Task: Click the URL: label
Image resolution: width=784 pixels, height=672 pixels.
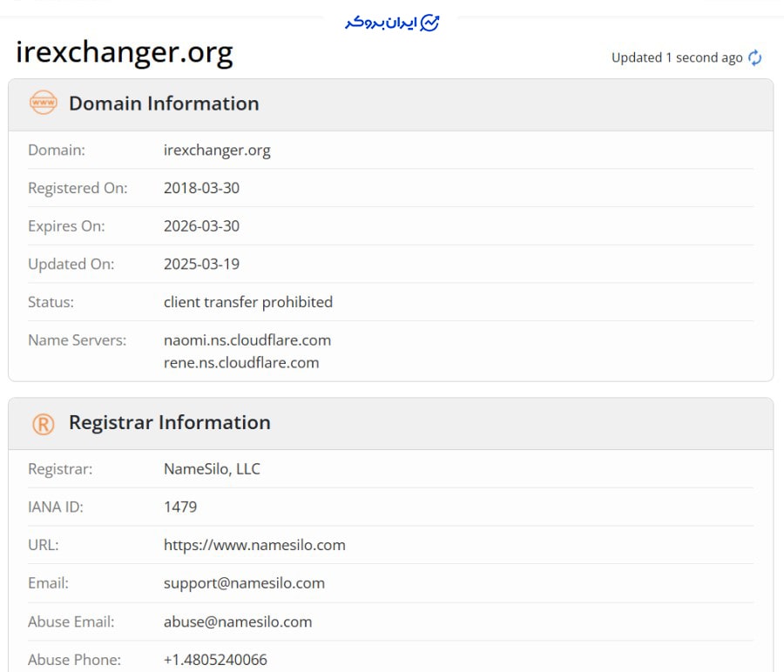Action: point(43,545)
